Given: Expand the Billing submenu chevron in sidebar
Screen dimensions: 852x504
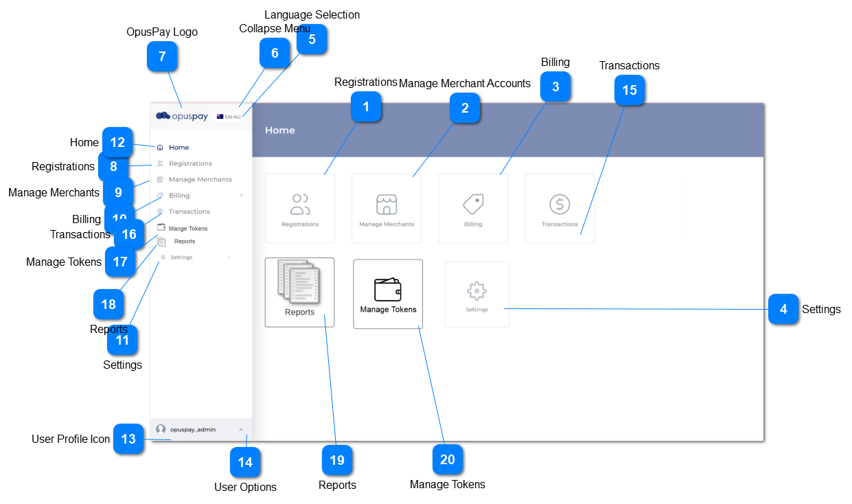Looking at the screenshot, I should coord(241,196).
